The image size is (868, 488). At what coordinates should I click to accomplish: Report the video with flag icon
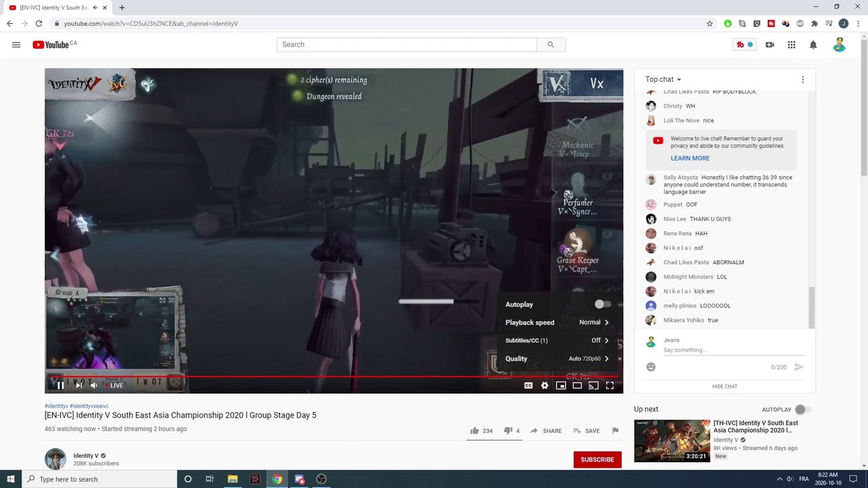[x=615, y=430]
